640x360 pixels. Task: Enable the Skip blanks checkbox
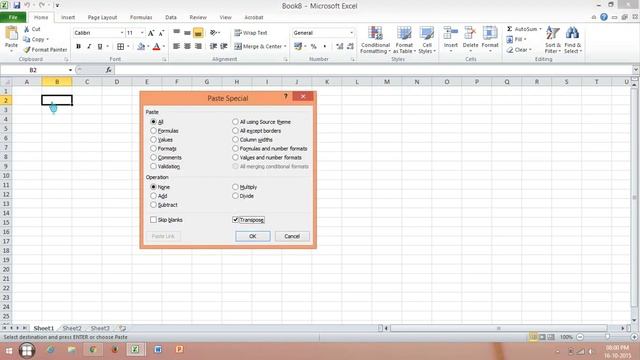(153, 220)
